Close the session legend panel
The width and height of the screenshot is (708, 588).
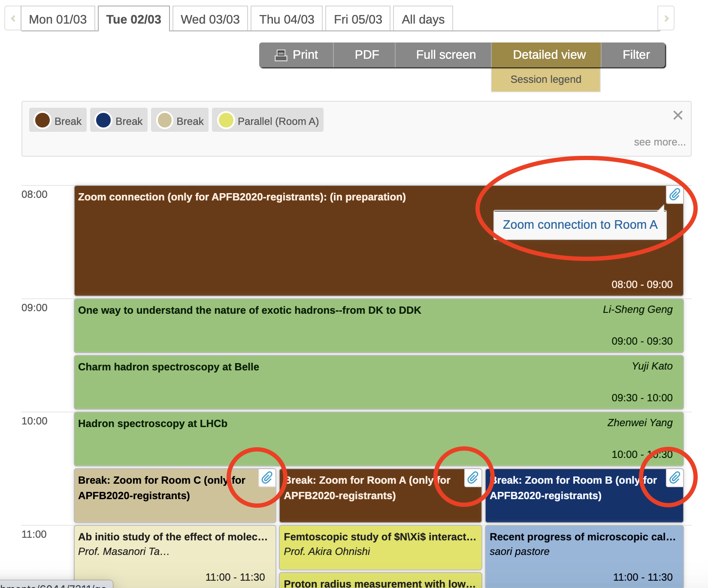coord(678,115)
